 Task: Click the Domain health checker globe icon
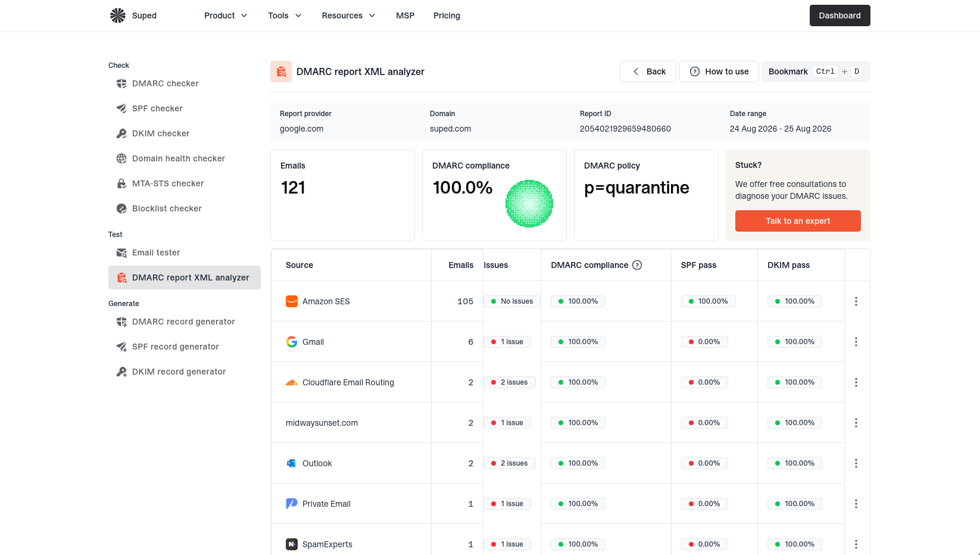121,158
